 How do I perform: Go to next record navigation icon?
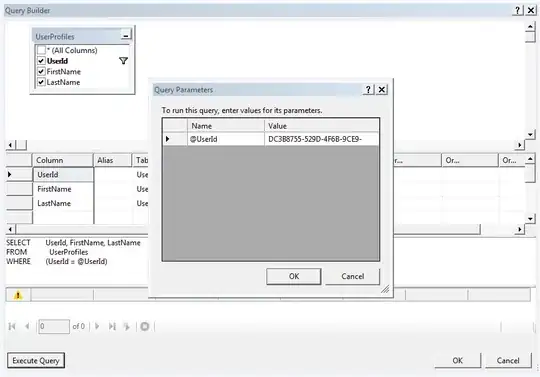(x=97, y=326)
